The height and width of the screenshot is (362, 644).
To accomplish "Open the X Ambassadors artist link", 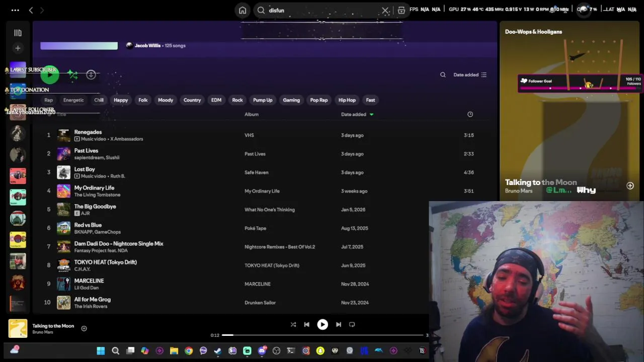I will (x=127, y=139).
